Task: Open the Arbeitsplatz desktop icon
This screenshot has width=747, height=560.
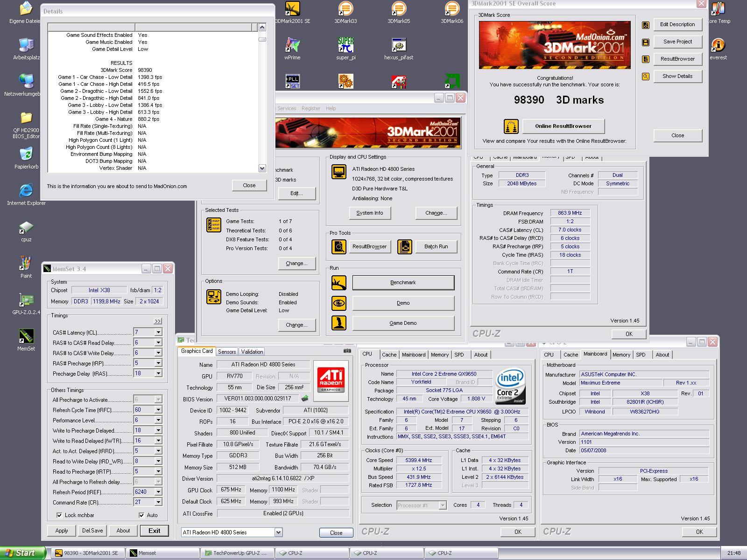Action: click(x=26, y=49)
